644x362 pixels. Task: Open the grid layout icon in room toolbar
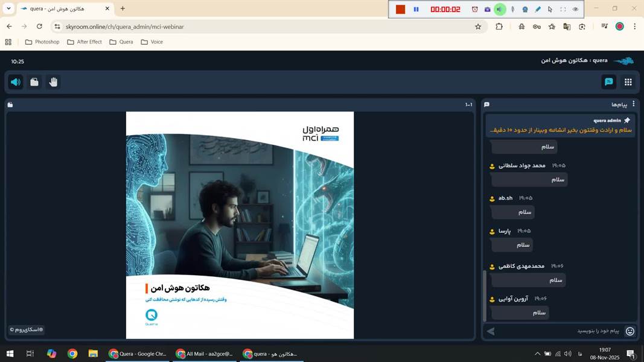[x=628, y=82]
